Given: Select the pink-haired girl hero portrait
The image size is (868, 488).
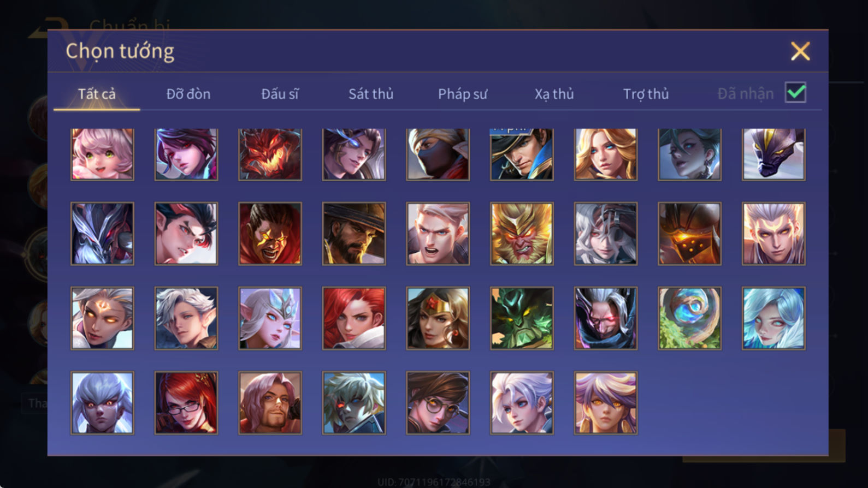Looking at the screenshot, I should click(102, 154).
